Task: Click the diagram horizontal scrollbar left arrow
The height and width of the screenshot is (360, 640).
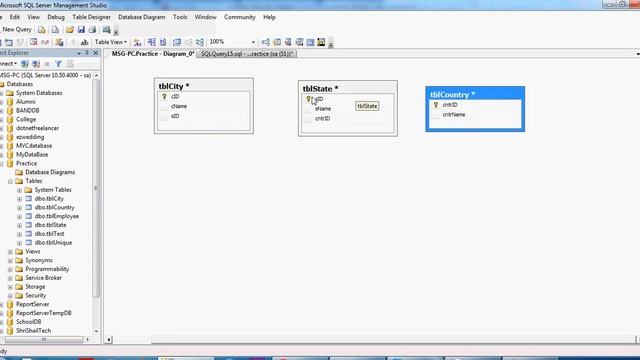Action: [x=109, y=340]
